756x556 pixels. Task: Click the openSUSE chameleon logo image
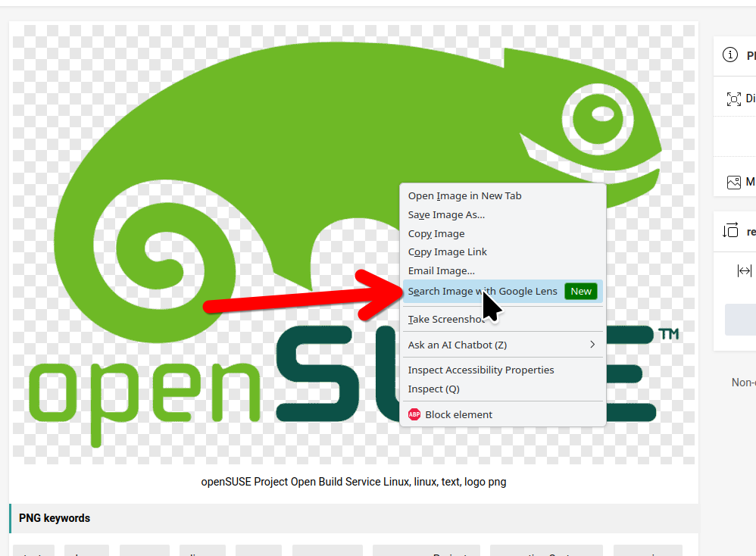(x=354, y=245)
